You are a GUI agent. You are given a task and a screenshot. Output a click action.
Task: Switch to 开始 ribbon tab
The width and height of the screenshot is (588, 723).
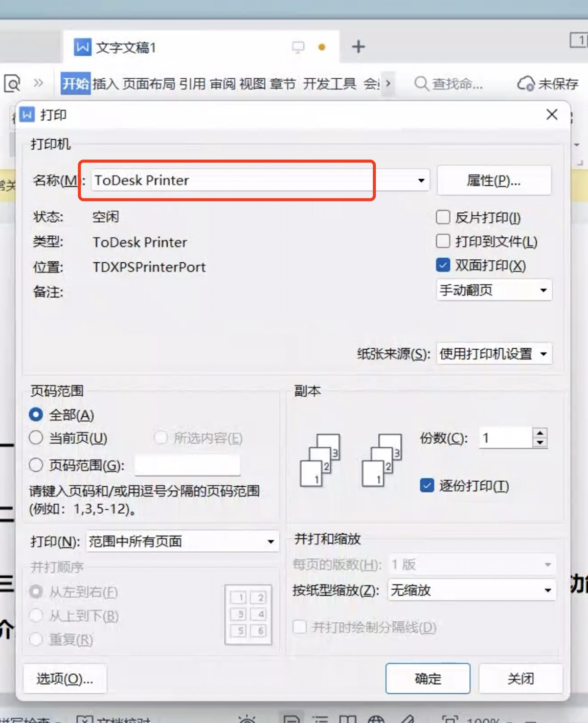click(x=76, y=83)
